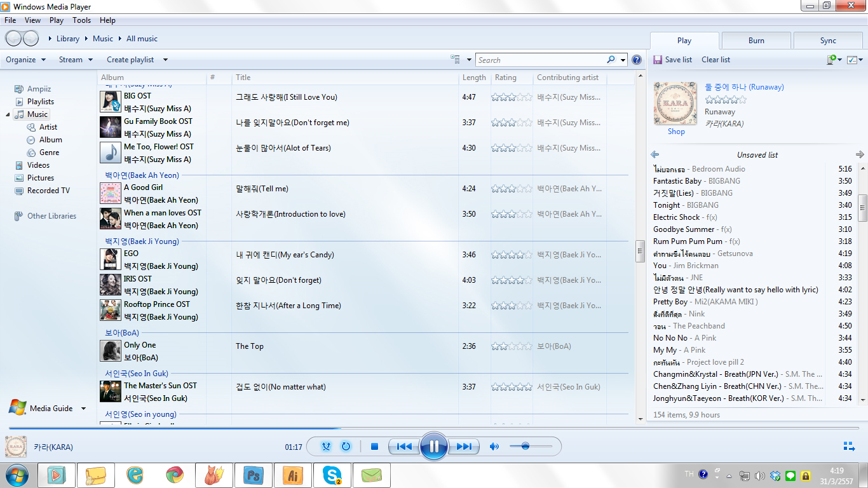Open Photoshop from the taskbar

click(x=254, y=475)
